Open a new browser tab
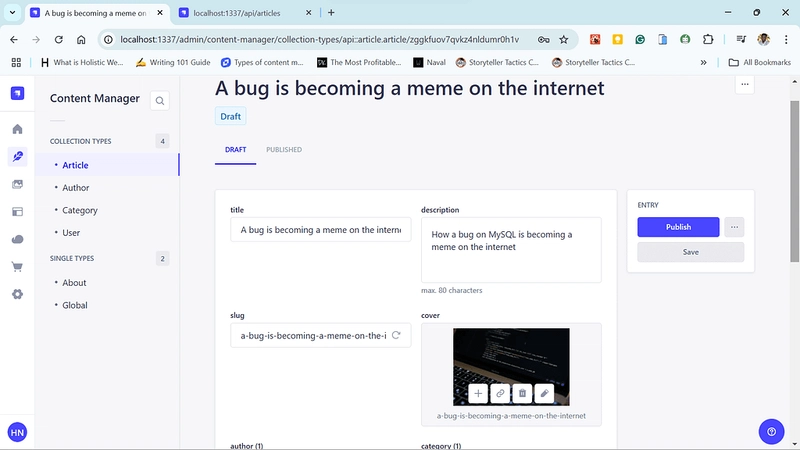800x450 pixels. 331,13
